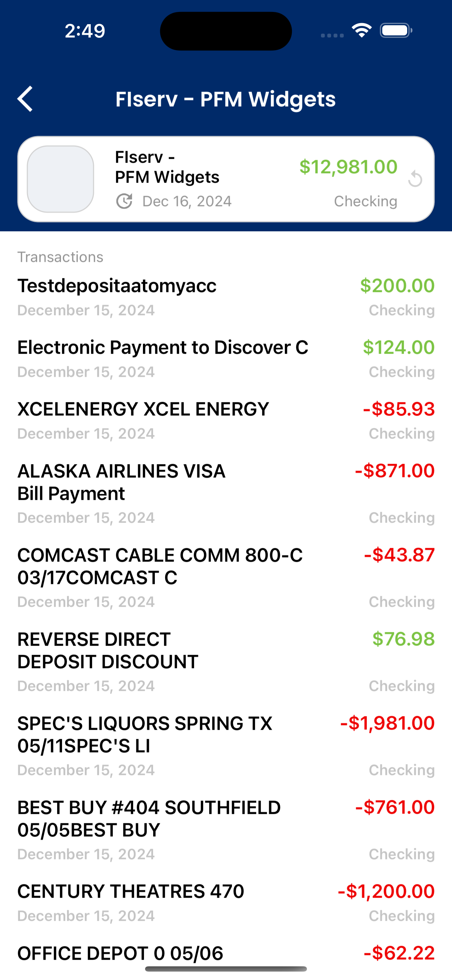
Task: Tap the Wi-Fi status icon
Action: tap(362, 30)
